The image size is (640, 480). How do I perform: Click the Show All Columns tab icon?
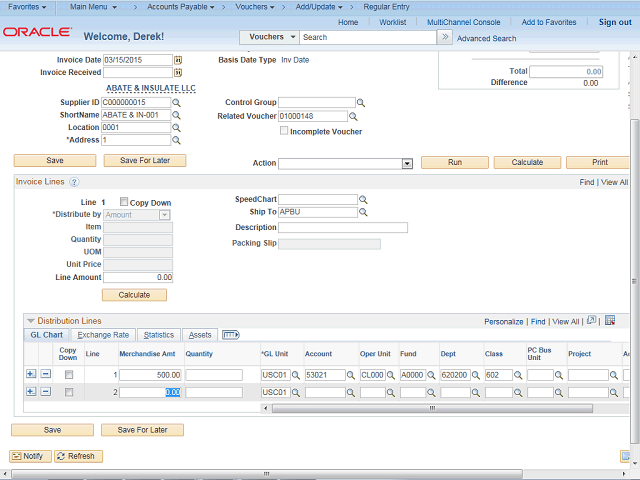(x=230, y=335)
